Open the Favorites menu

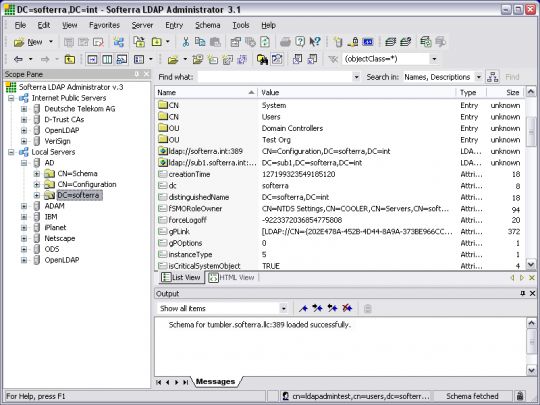coord(104,25)
